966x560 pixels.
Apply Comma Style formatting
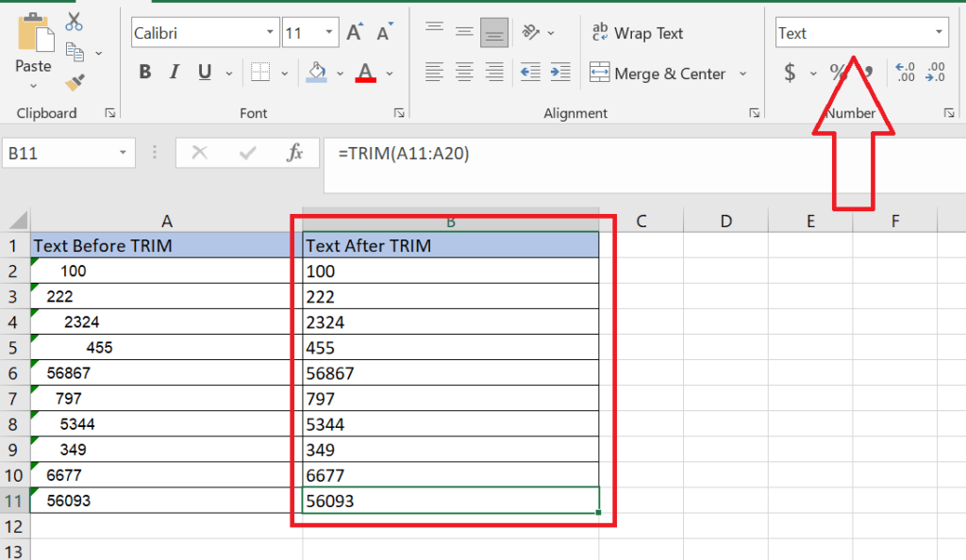pos(870,72)
